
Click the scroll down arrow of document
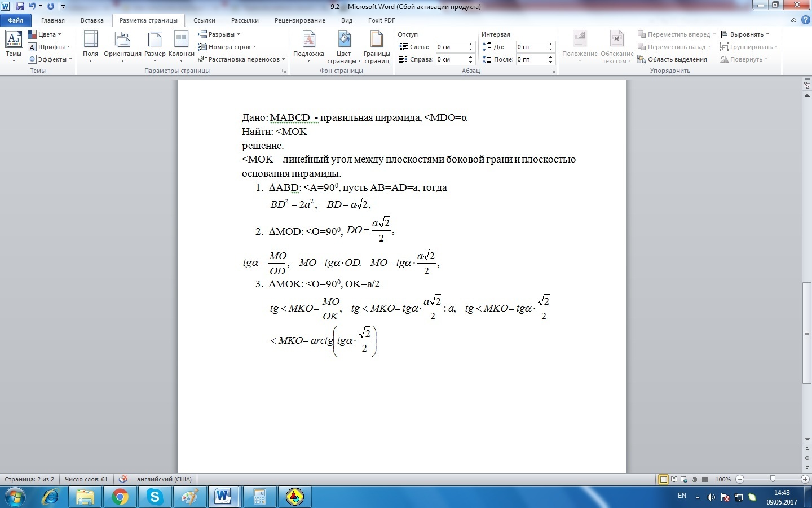pyautogui.click(x=807, y=439)
